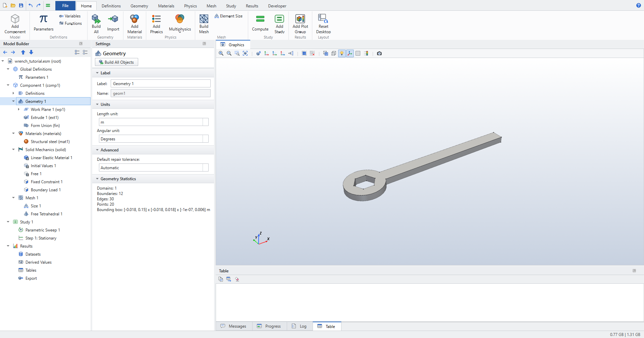The width and height of the screenshot is (644, 338).
Task: Toggle the color legend display button
Action: click(x=366, y=54)
